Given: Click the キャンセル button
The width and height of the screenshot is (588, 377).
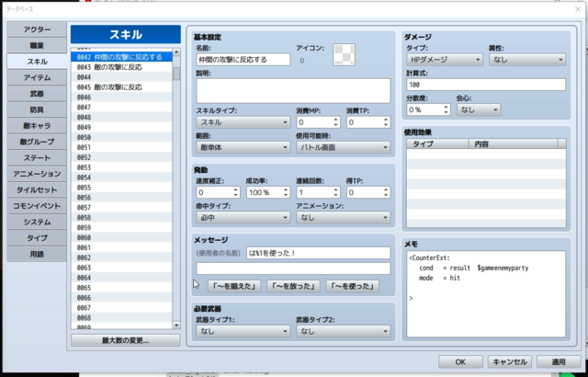Looking at the screenshot, I should tap(510, 362).
